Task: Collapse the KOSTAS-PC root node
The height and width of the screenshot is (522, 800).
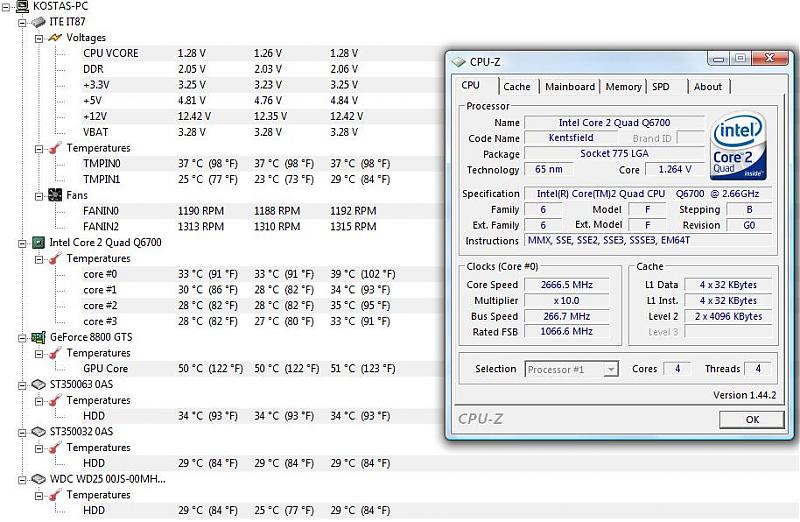Action: click(x=6, y=7)
